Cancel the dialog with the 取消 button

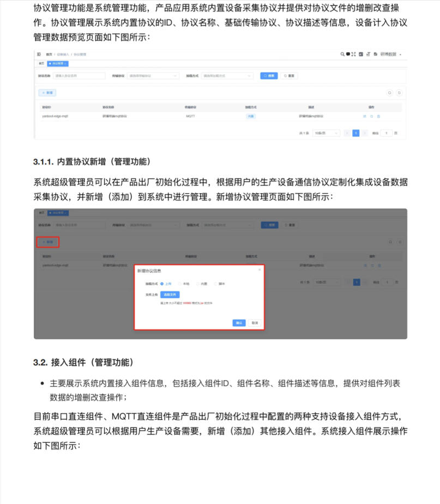tap(255, 323)
